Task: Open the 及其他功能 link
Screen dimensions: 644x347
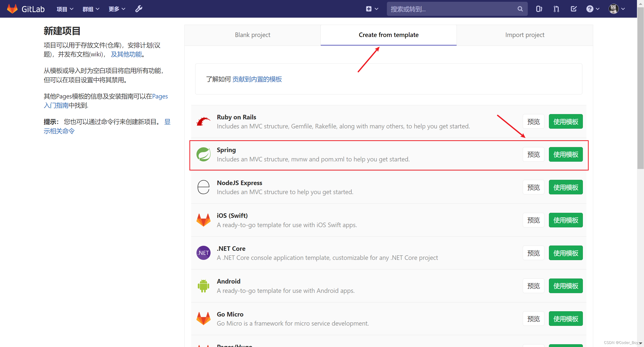Action: tap(126, 54)
